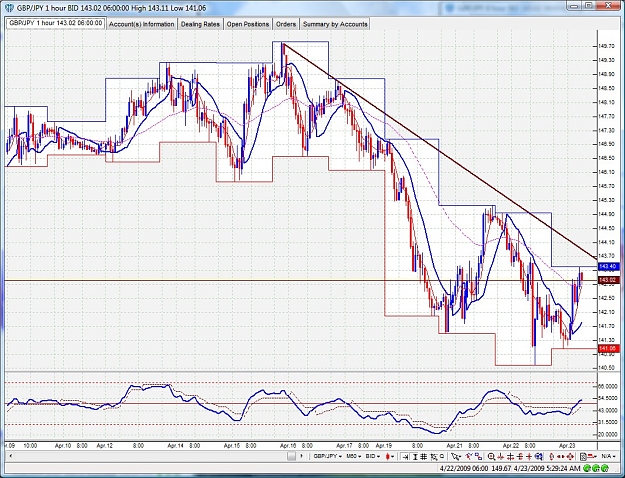Click the shift-chart-to-end arrow icon
The image size is (625, 478).
tap(405, 456)
